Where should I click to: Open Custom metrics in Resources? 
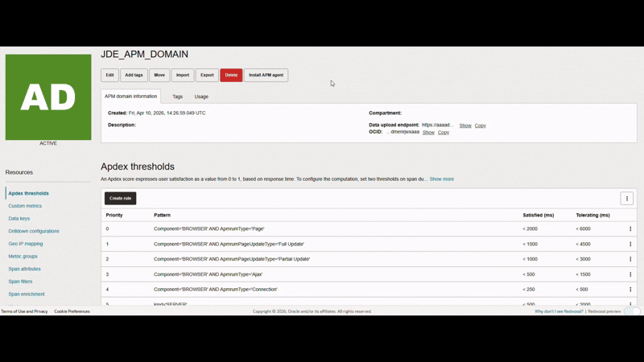(x=25, y=206)
